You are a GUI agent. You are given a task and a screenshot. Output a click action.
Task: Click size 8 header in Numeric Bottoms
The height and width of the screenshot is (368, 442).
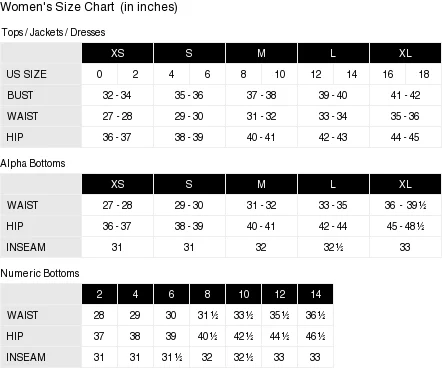point(207,294)
